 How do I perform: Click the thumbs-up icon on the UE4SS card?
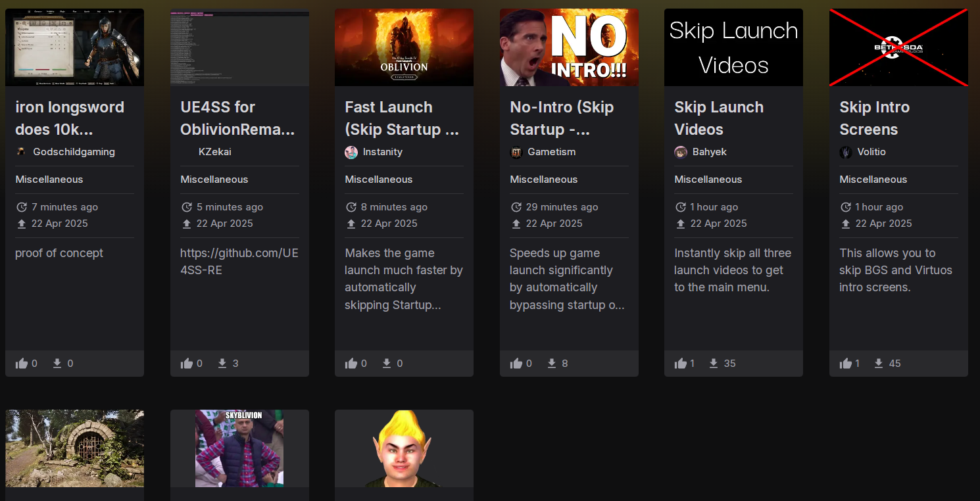187,364
